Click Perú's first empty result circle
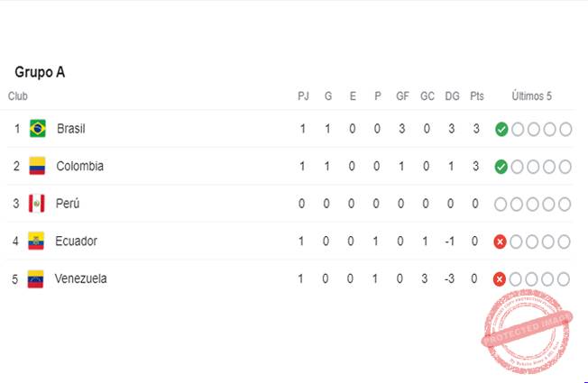 click(501, 205)
